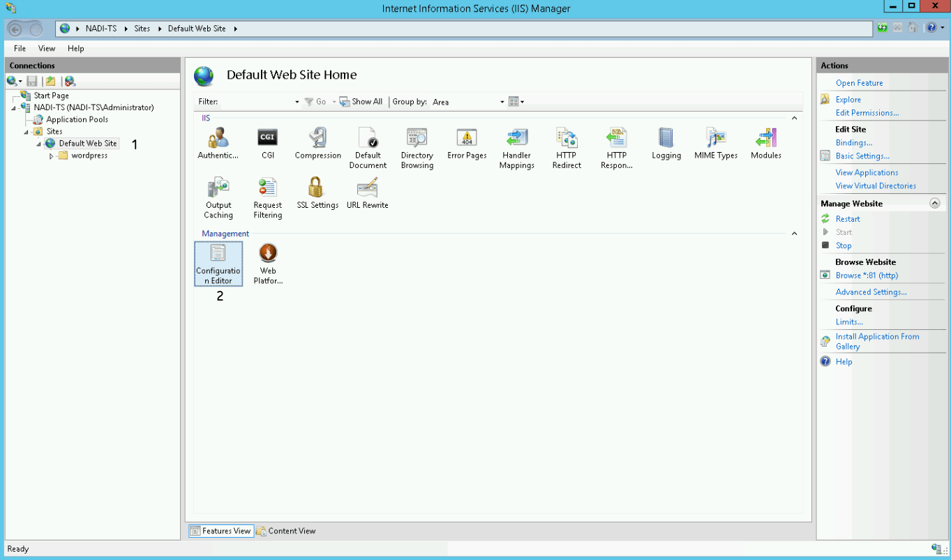Open the Error Pages feature
The image size is (951, 560).
tap(467, 143)
